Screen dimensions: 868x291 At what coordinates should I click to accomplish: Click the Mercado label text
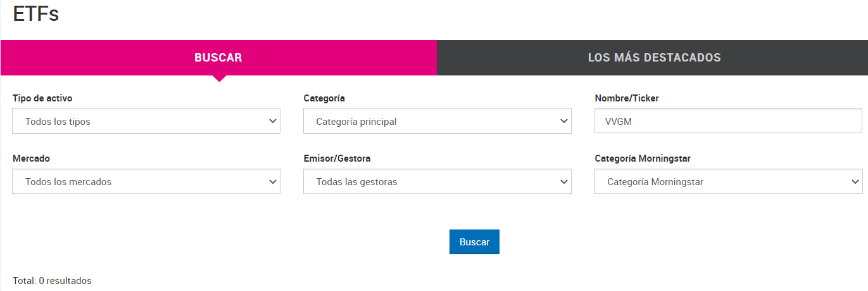tap(31, 158)
